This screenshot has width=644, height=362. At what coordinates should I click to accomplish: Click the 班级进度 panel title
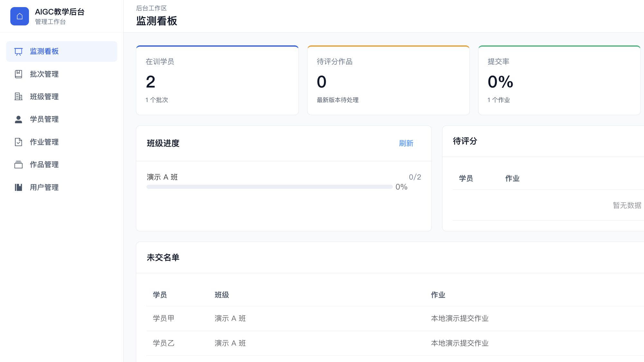pyautogui.click(x=163, y=143)
